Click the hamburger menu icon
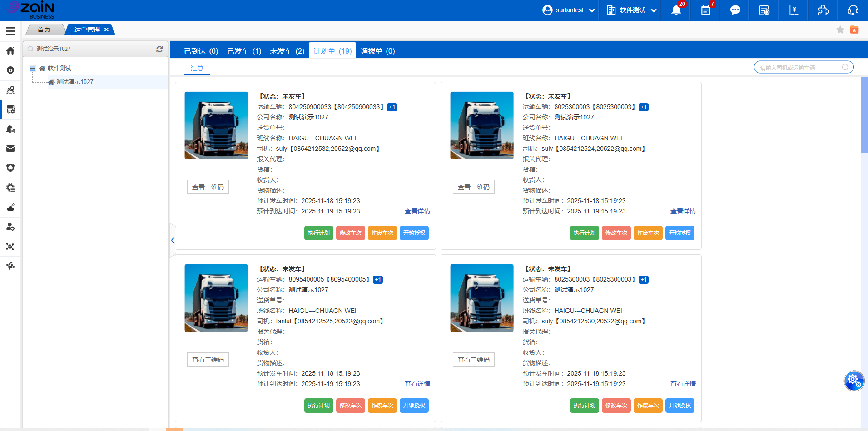 tap(10, 31)
